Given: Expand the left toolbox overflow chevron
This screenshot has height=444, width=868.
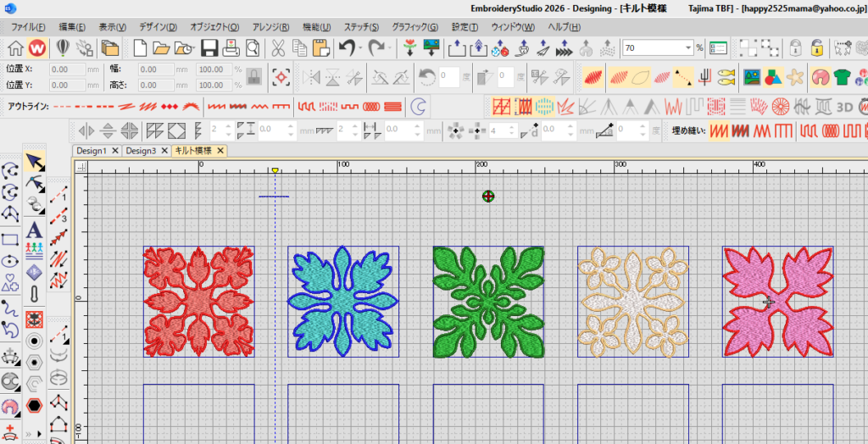Looking at the screenshot, I should pyautogui.click(x=28, y=433).
